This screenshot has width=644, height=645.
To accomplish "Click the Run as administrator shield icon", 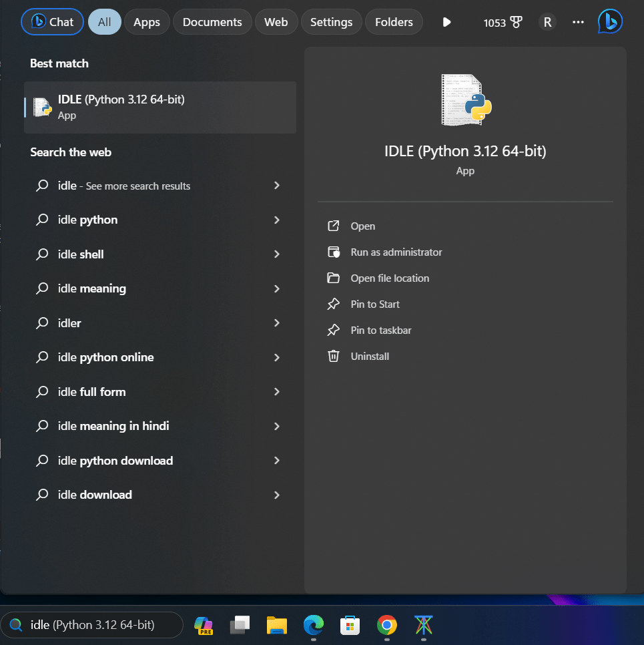I will (x=334, y=252).
